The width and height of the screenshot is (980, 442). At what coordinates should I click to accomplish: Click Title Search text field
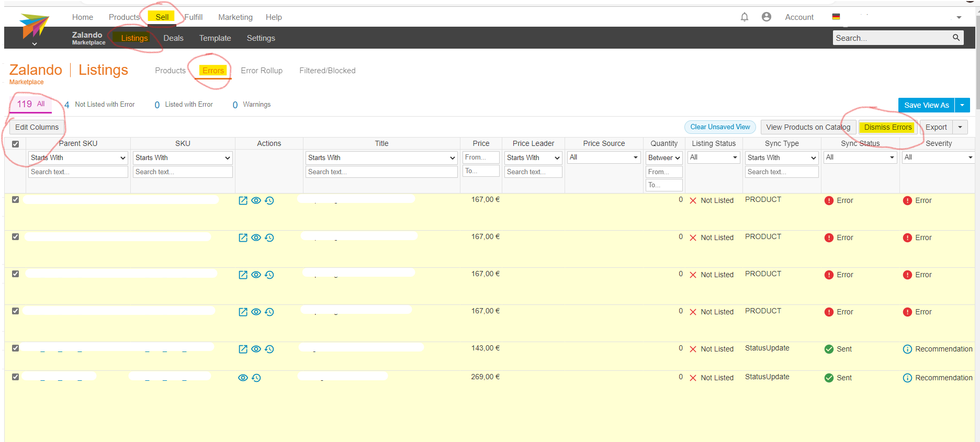[x=381, y=172]
